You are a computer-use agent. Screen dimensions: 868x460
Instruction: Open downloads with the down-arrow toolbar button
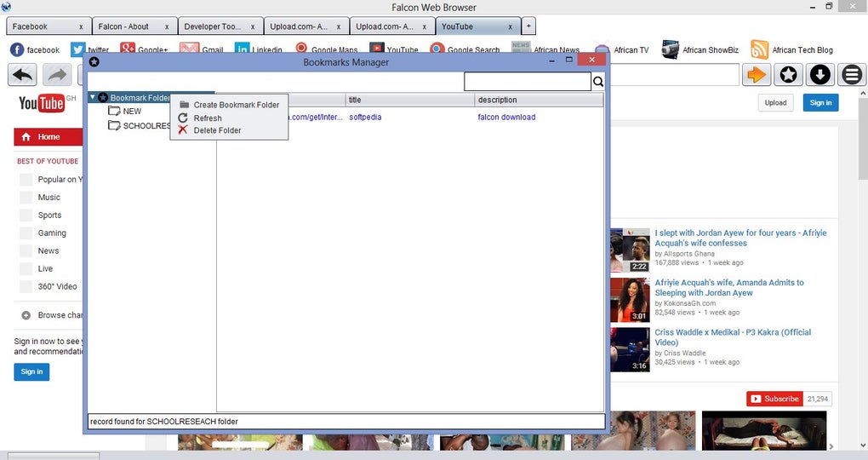(x=820, y=74)
